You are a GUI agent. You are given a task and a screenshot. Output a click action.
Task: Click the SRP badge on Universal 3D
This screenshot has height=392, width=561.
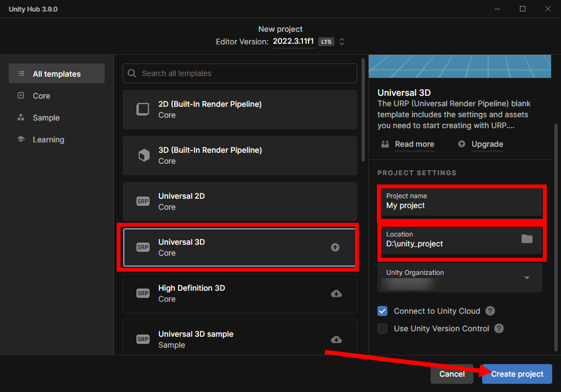click(x=143, y=247)
